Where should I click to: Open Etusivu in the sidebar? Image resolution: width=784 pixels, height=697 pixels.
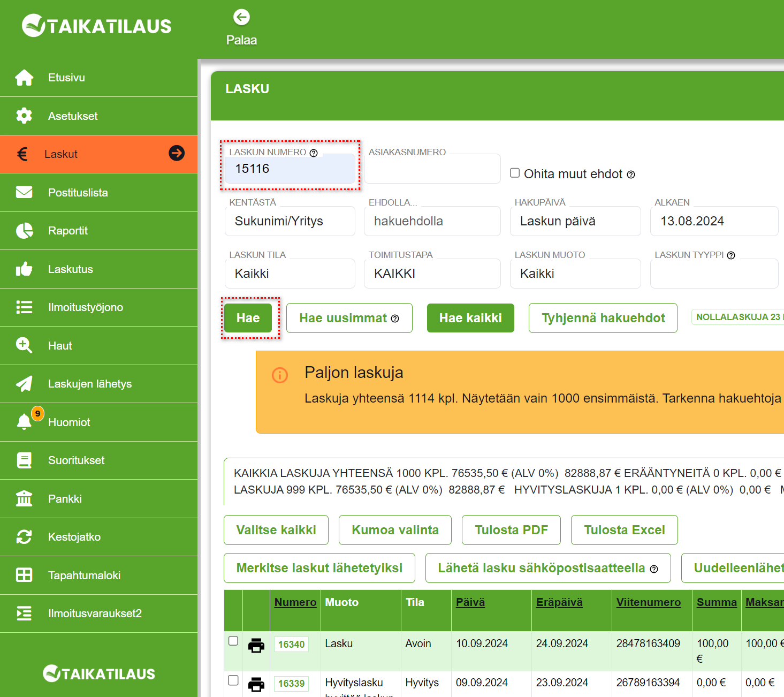(99, 78)
